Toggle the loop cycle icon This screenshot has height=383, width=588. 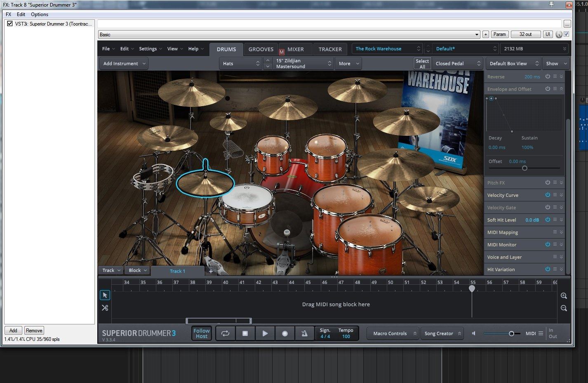pos(225,333)
